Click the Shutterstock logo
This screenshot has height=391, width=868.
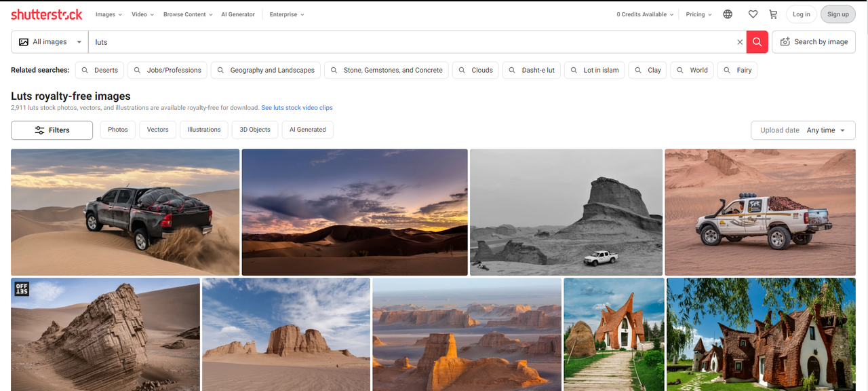[x=46, y=14]
